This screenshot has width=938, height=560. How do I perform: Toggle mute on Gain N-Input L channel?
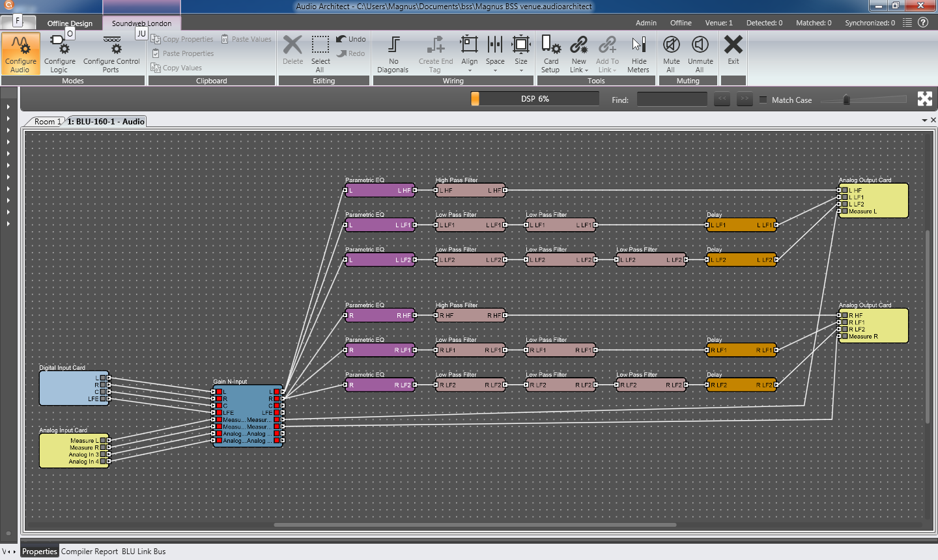tap(220, 392)
